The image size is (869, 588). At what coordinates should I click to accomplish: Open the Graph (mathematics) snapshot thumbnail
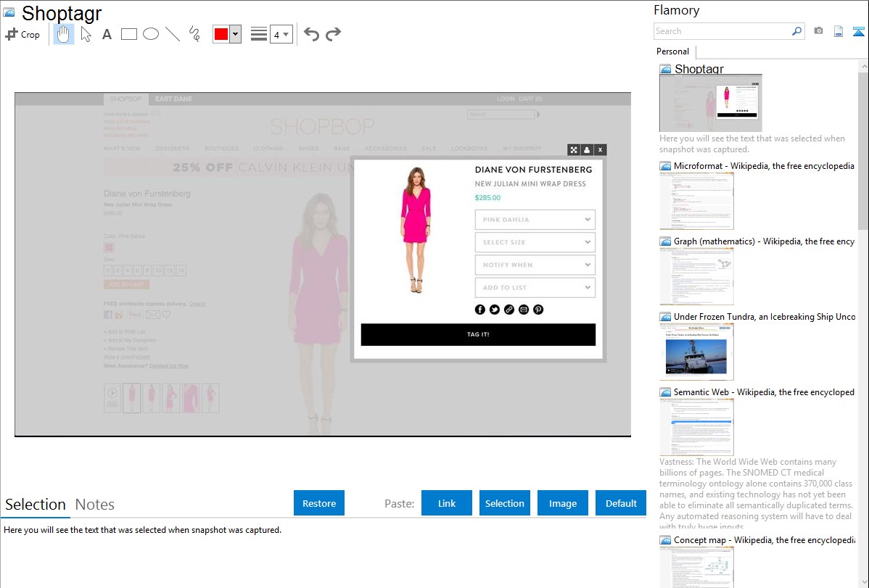[x=696, y=276]
